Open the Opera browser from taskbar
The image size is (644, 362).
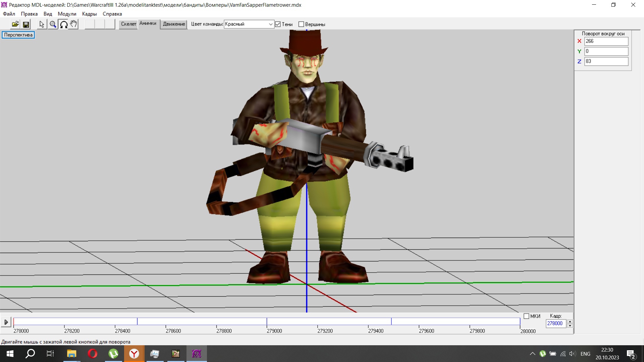[92, 354]
